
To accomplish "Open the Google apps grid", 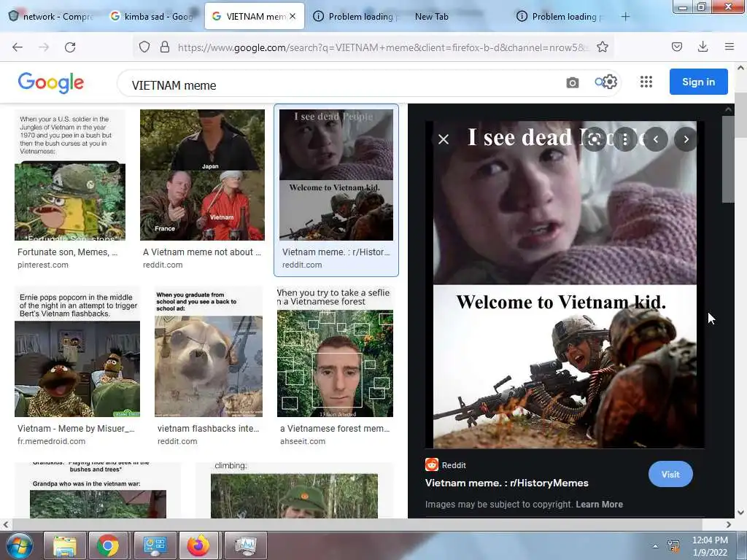I will [646, 82].
